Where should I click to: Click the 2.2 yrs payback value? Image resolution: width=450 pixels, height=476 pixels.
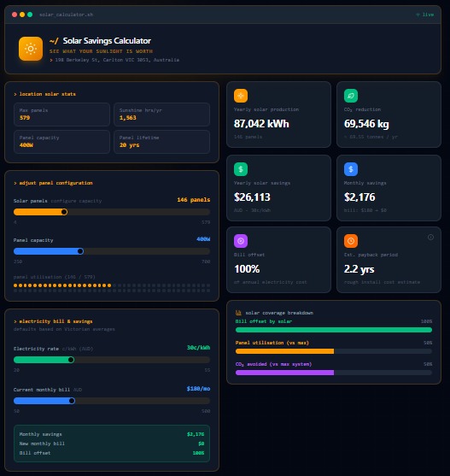[359, 269]
